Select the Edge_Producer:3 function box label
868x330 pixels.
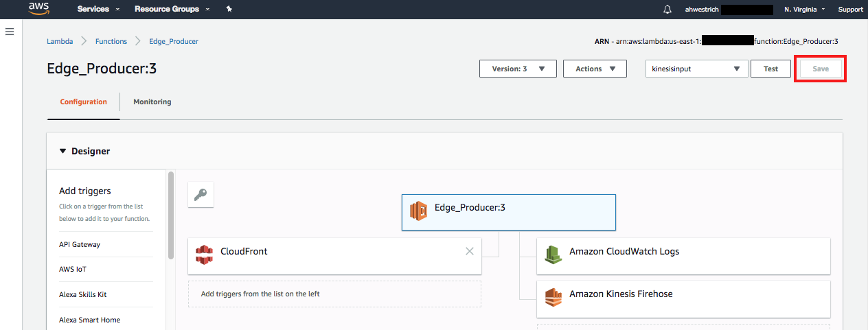470,207
